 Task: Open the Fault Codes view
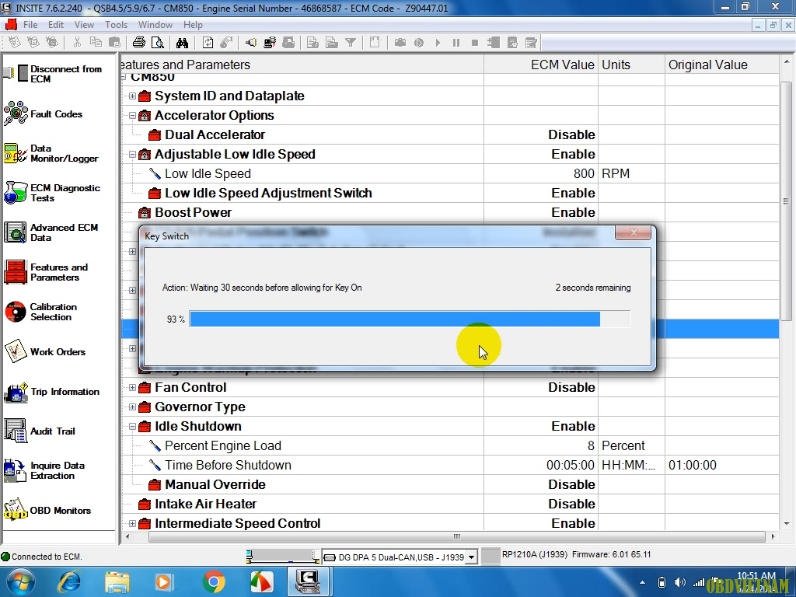pyautogui.click(x=43, y=114)
